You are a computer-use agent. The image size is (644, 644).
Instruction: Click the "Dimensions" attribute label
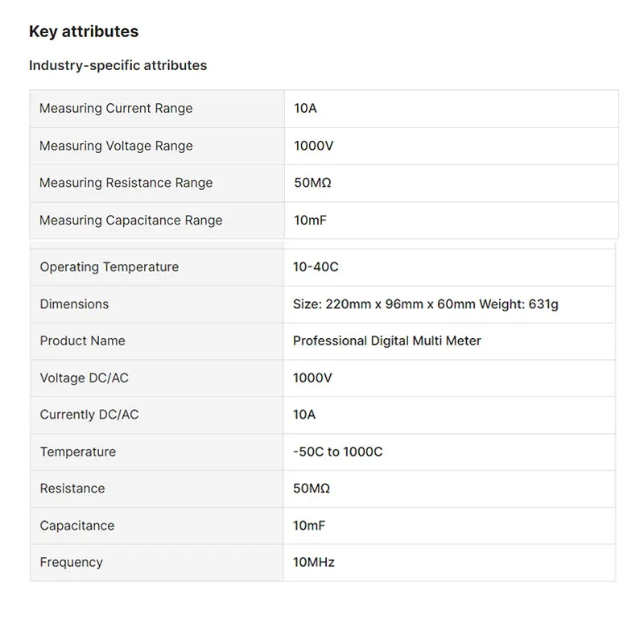point(74,304)
